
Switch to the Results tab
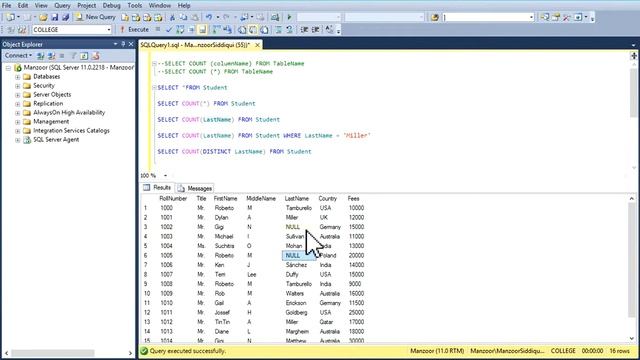point(157,188)
